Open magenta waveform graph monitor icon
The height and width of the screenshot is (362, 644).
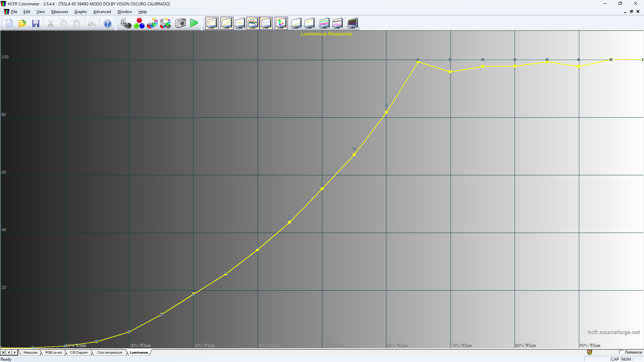pyautogui.click(x=337, y=23)
